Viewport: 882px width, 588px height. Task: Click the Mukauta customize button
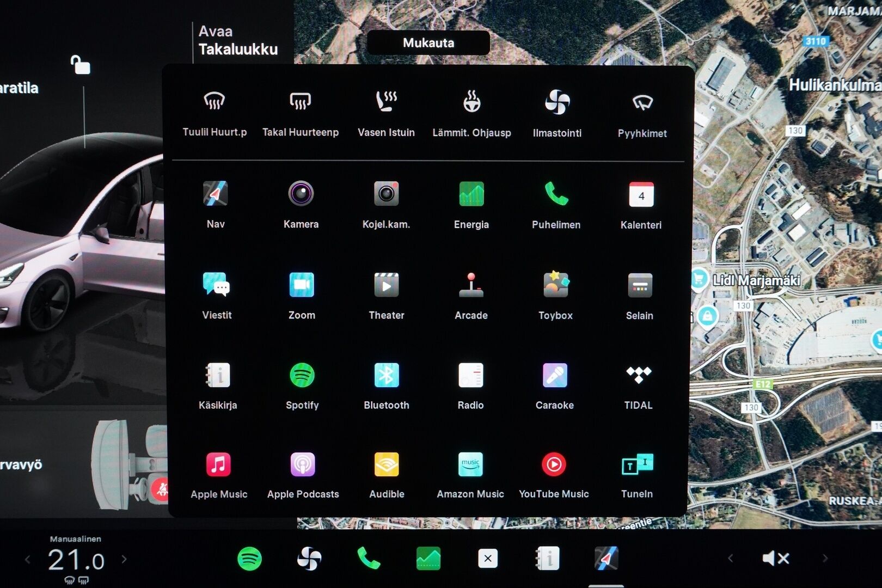click(x=428, y=42)
